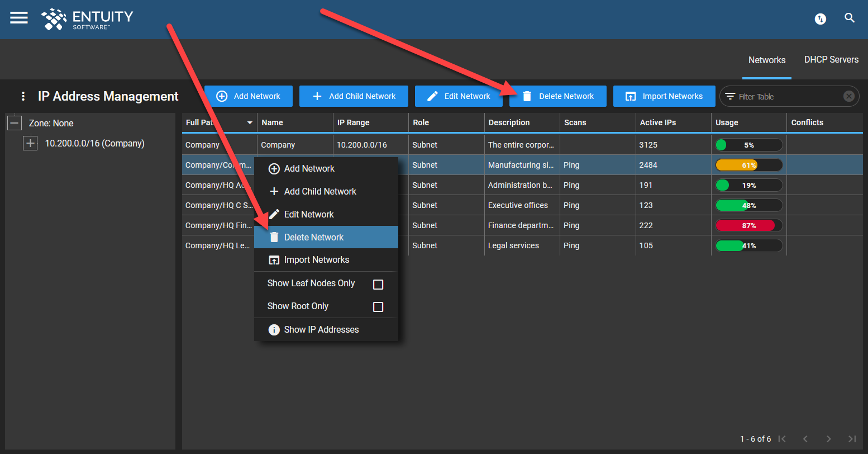This screenshot has height=454, width=868.
Task: Go to the last page of results
Action: pyautogui.click(x=852, y=439)
